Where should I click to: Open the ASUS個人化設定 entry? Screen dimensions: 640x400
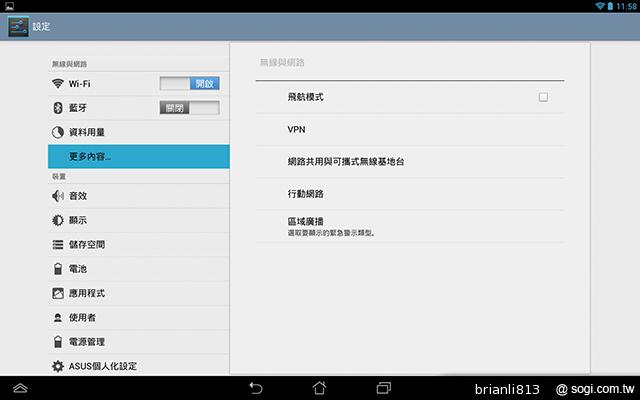point(139,364)
